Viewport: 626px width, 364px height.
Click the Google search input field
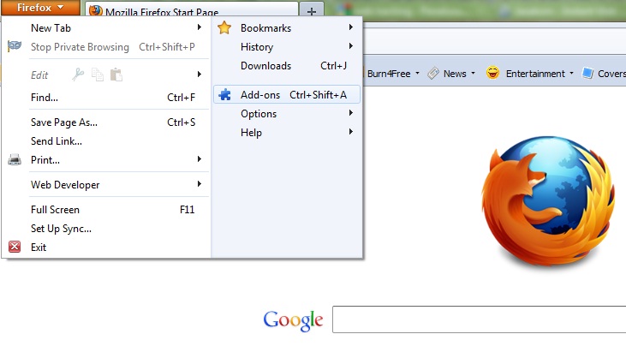(479, 319)
